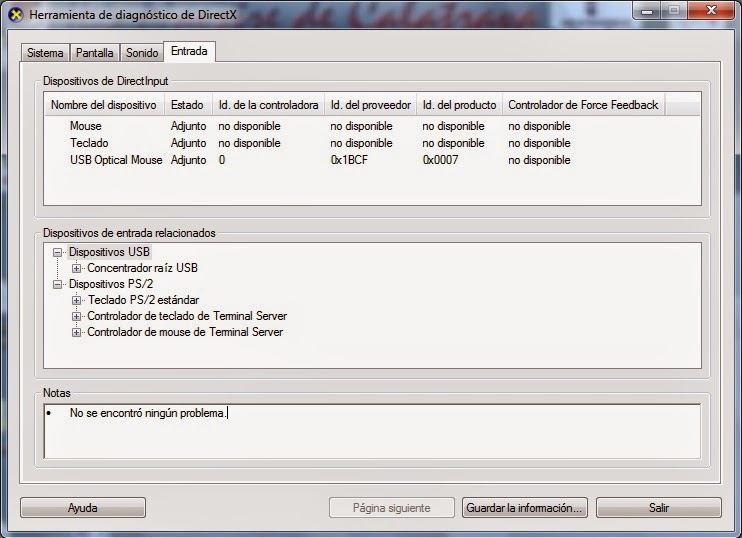Collapse the Dispositivos USB tree node

pos(57,252)
